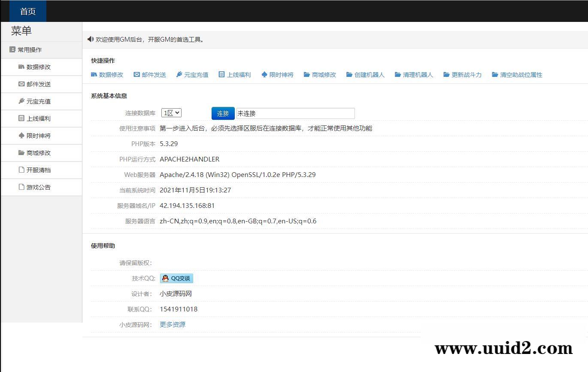Viewport: 588px width, 372px height.
Task: Click the speaker icon beside the welcome message
Action: coord(90,39)
